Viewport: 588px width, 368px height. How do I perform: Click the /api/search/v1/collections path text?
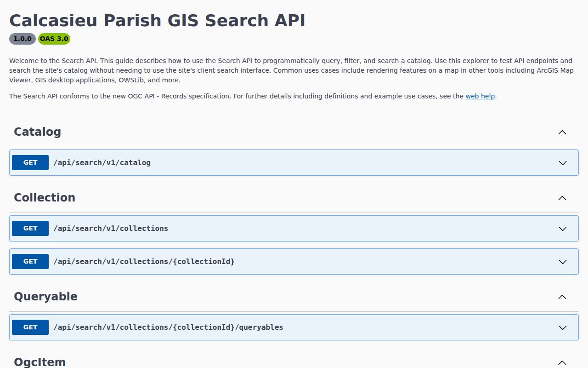(111, 228)
